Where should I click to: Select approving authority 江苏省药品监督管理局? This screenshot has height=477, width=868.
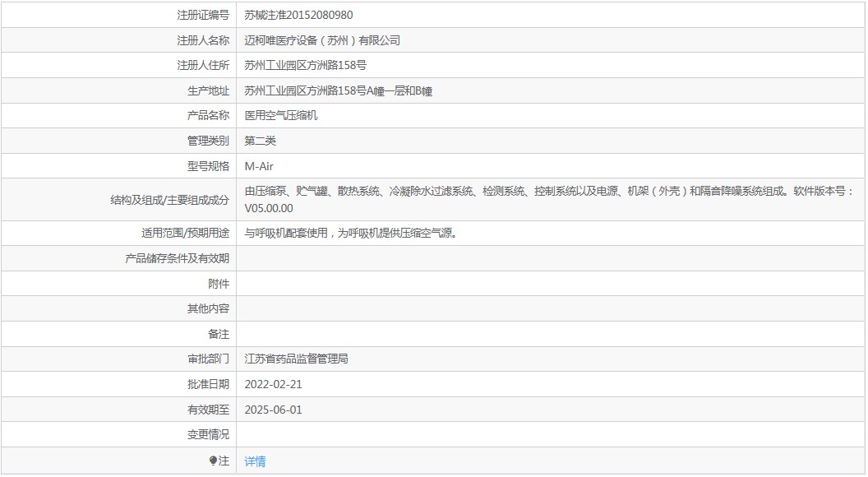click(297, 359)
